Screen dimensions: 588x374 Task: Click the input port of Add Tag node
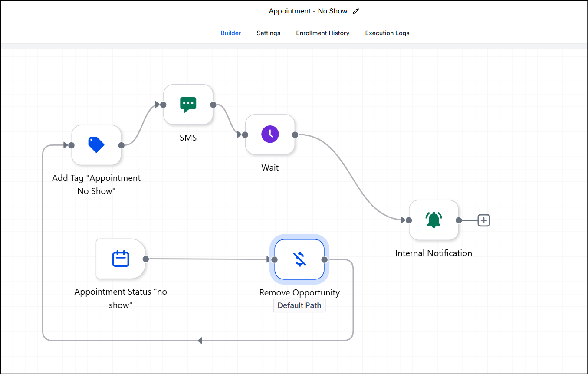tap(72, 145)
